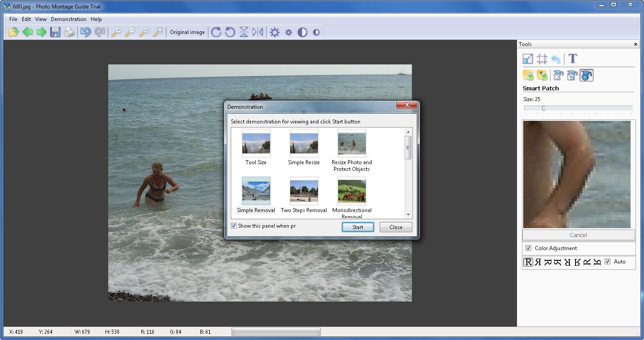The image size is (644, 340).
Task: Activate the Smart Patch tool
Action: tap(586, 75)
